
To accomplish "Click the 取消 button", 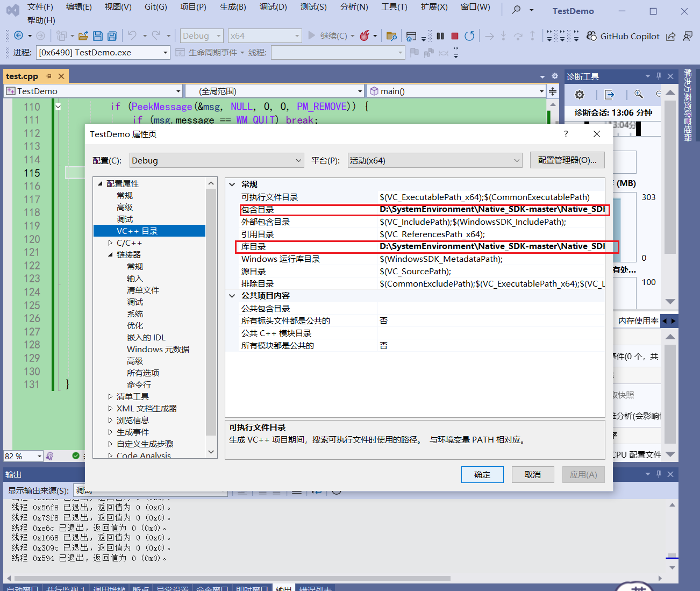I will coord(533,475).
